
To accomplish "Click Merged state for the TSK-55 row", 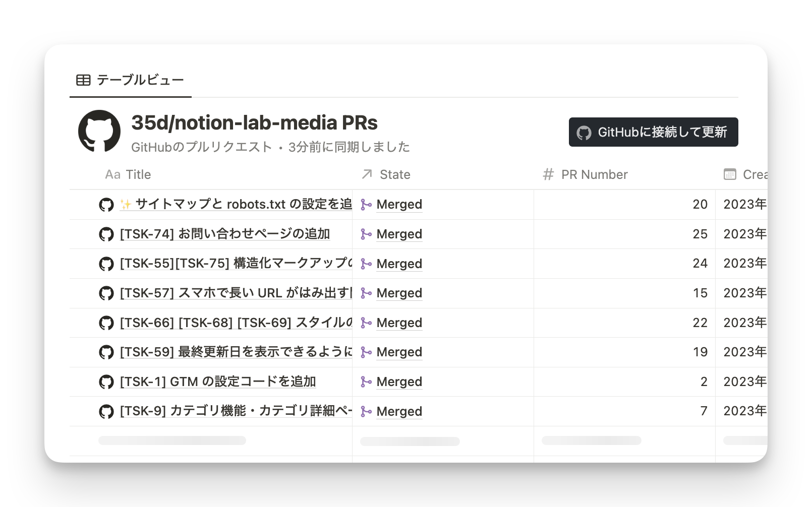I will coord(399,264).
